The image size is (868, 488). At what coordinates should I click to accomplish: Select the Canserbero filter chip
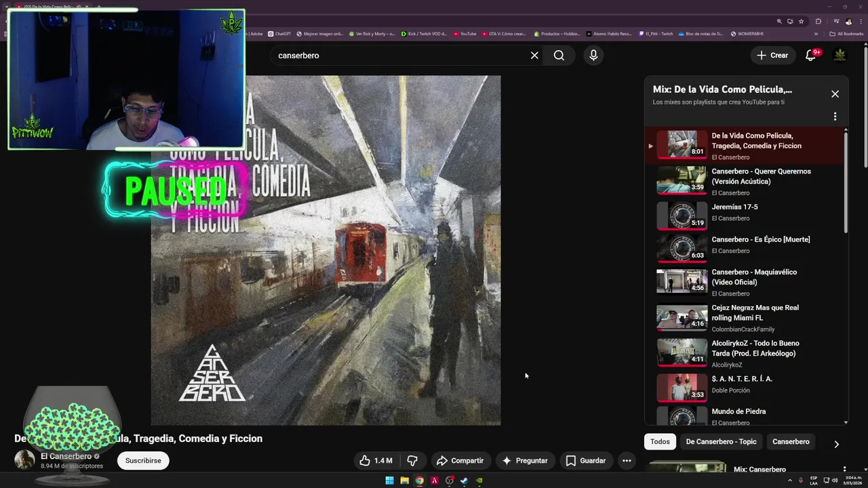point(791,442)
